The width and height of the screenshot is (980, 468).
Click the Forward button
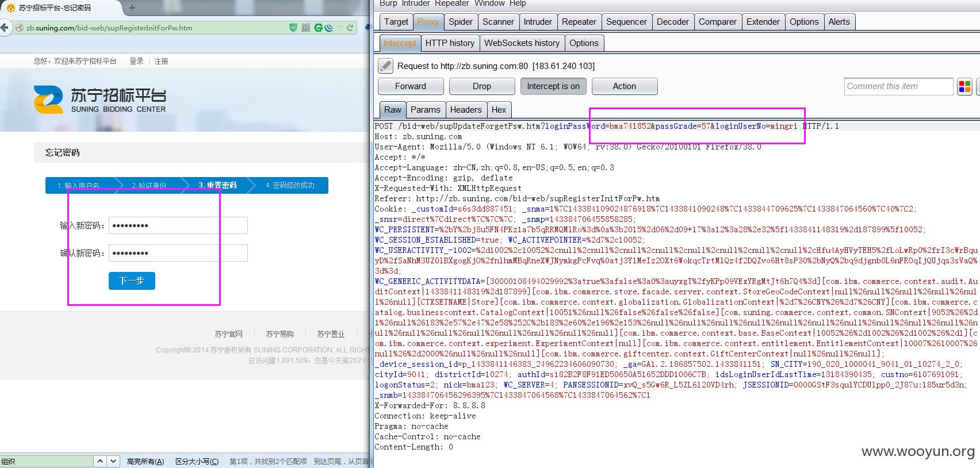pos(411,86)
